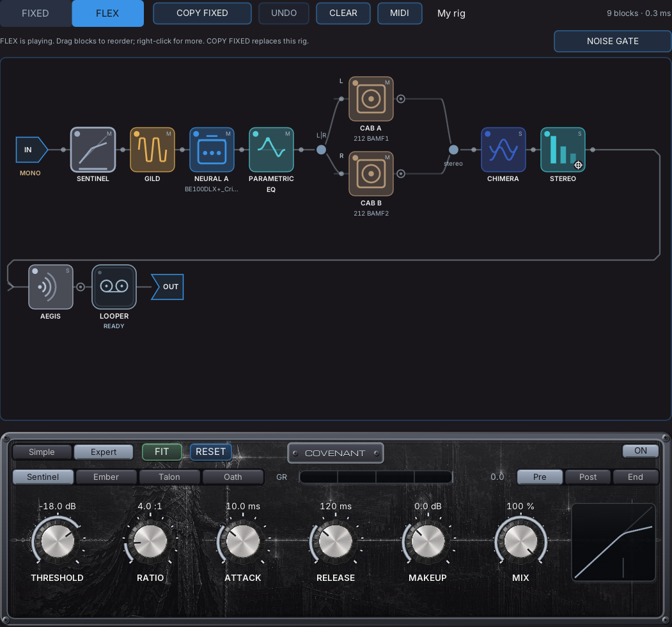The width and height of the screenshot is (672, 627).
Task: Click Cab A output connector circle
Action: point(401,99)
